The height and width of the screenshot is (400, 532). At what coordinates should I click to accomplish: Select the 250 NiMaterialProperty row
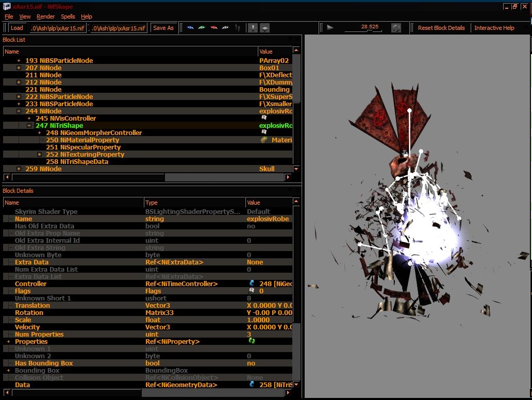pyautogui.click(x=147, y=140)
